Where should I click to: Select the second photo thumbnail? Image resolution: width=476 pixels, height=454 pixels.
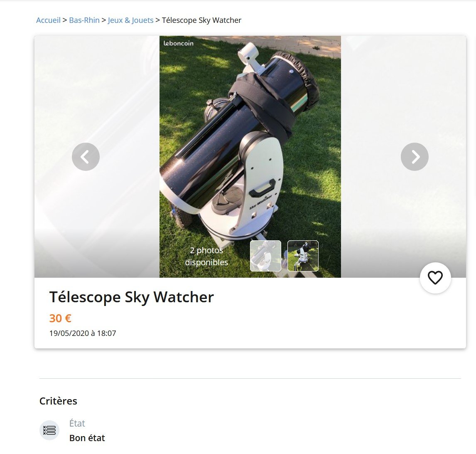[x=303, y=256]
